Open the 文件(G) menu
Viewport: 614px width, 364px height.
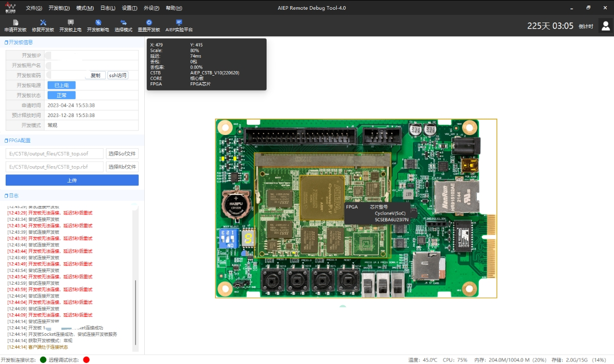point(34,8)
